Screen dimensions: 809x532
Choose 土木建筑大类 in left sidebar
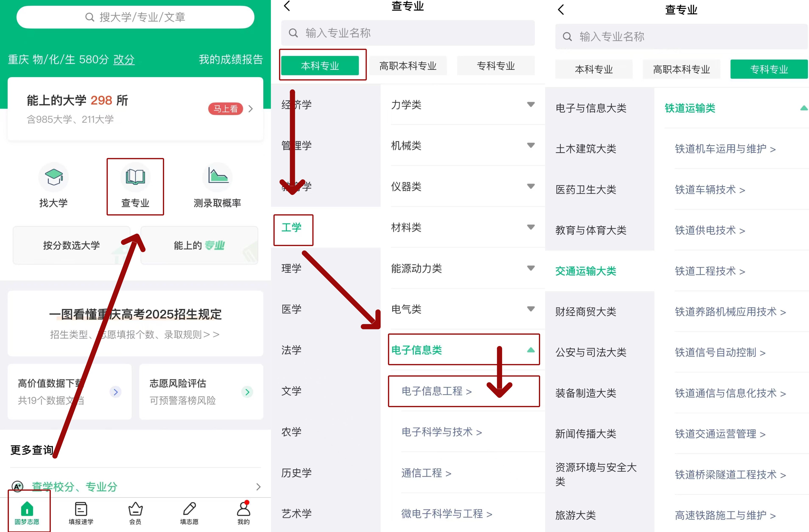586,149
